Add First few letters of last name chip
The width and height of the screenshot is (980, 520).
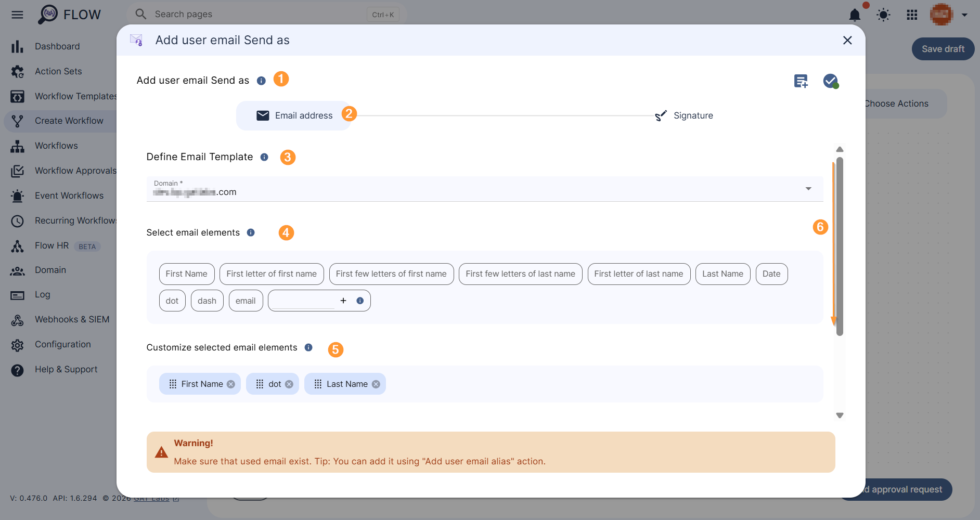coord(521,274)
